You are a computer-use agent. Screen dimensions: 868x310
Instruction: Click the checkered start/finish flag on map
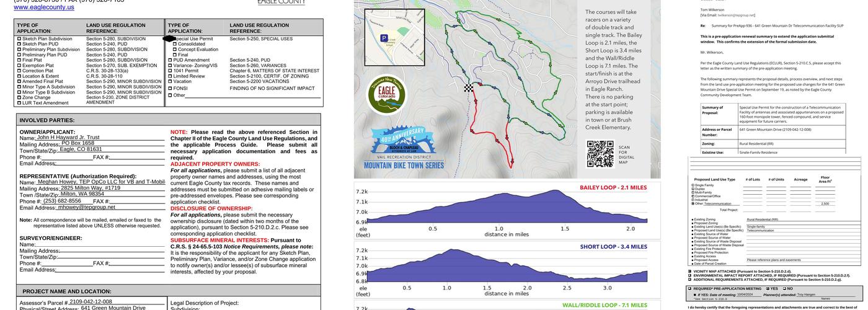pyautogui.click(x=469, y=88)
